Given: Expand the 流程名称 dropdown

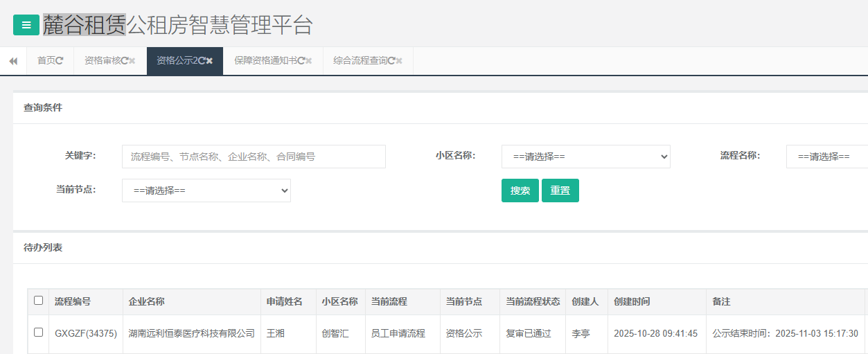Looking at the screenshot, I should pos(826,157).
